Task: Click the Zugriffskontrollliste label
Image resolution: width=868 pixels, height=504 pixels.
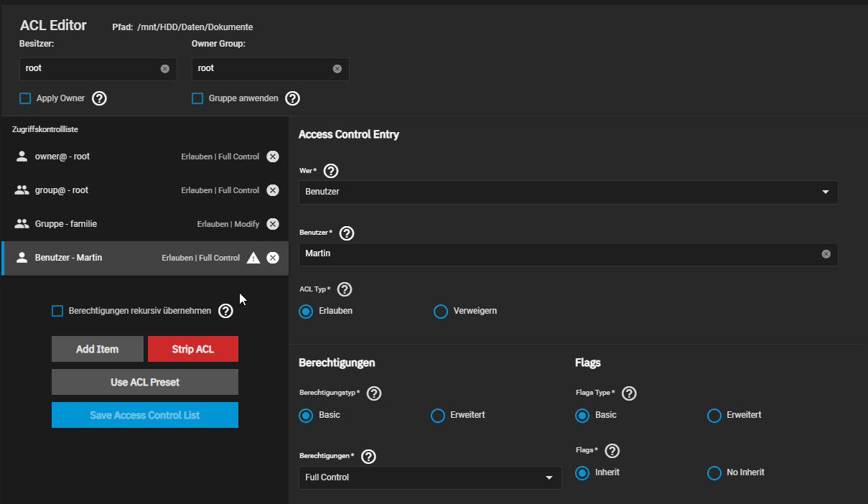Action: click(x=45, y=130)
